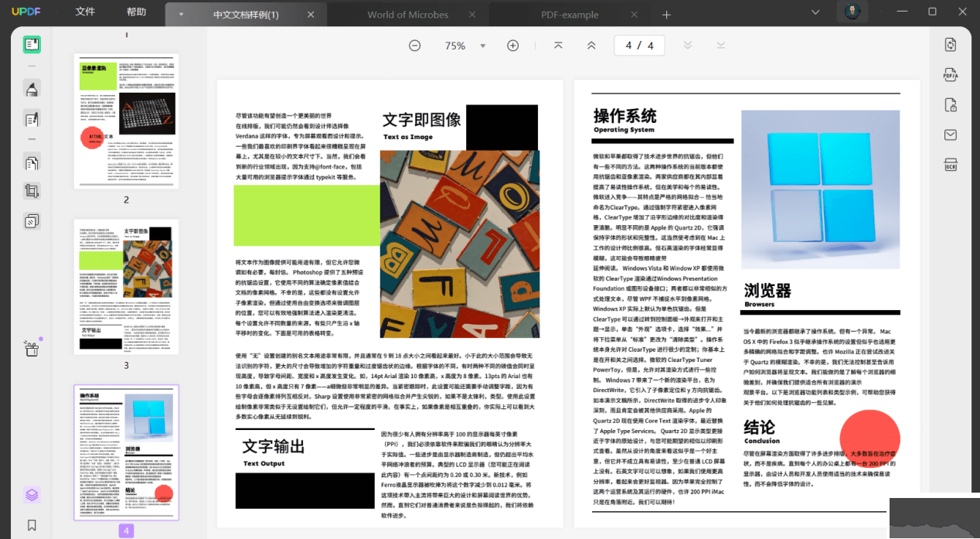This screenshot has width=980, height=539.
Task: Open the Share via email panel
Action: click(x=950, y=135)
